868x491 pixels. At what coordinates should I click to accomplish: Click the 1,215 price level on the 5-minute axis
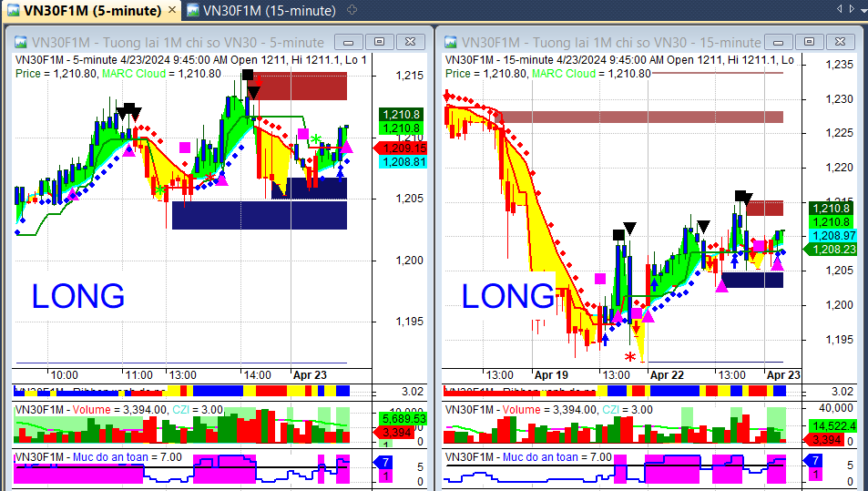coord(410,76)
